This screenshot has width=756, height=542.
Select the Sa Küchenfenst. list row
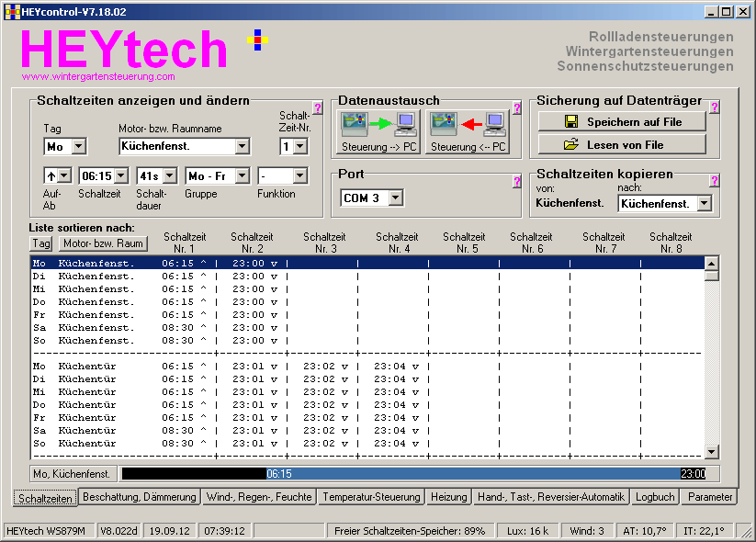(367, 327)
